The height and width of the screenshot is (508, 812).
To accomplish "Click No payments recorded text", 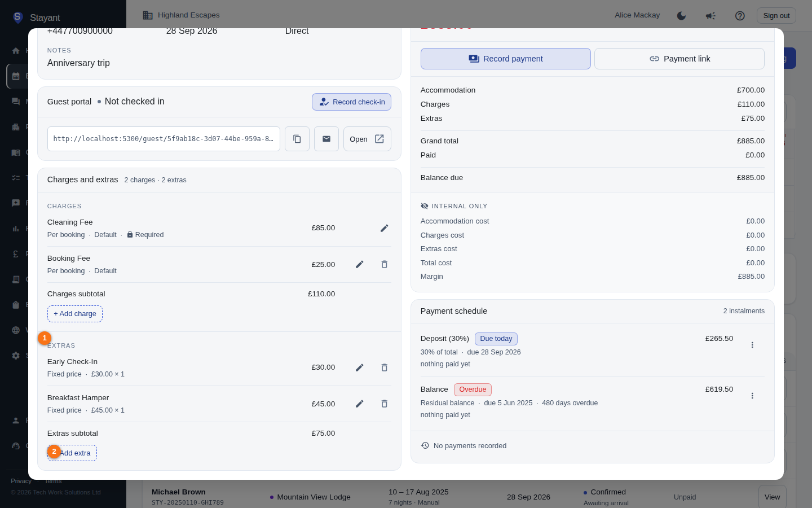I will [x=470, y=446].
